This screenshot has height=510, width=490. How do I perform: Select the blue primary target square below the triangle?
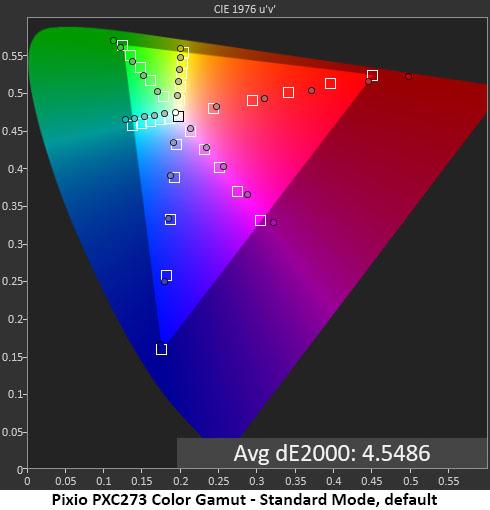click(161, 349)
